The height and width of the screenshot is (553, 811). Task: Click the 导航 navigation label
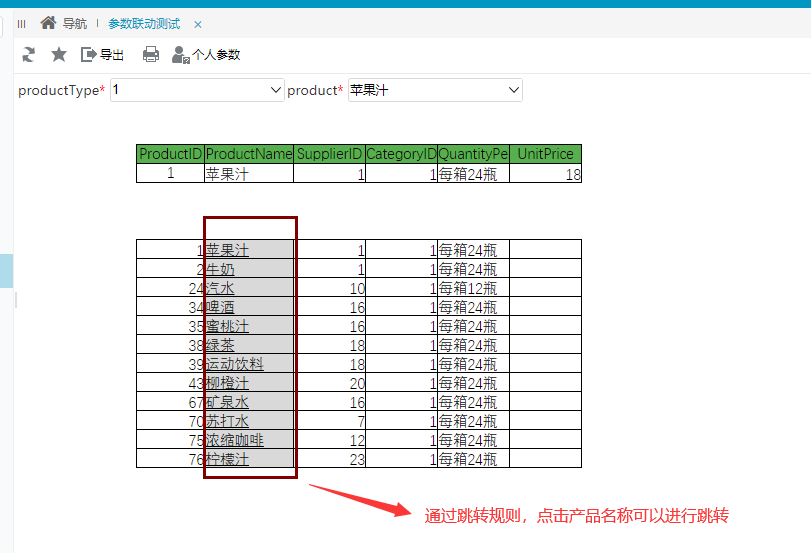click(75, 24)
